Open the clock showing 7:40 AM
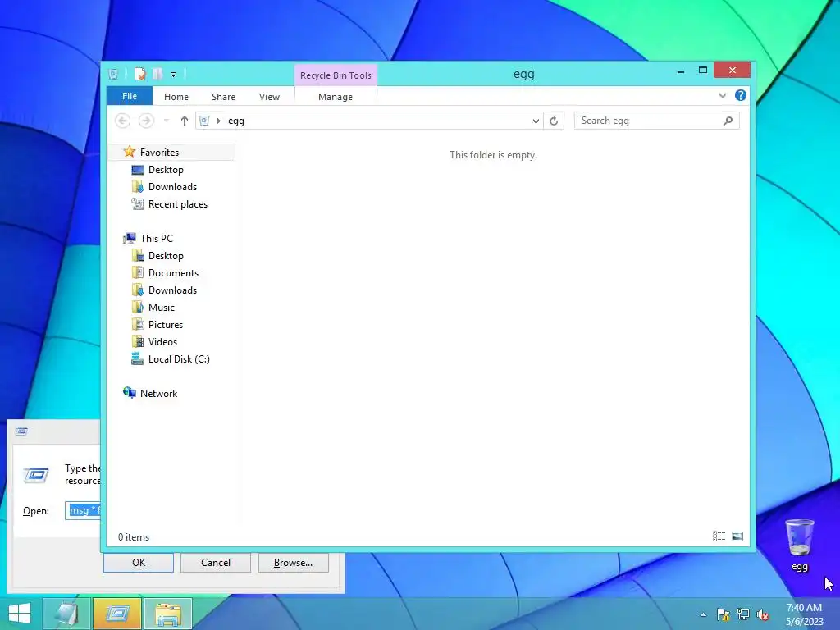Image resolution: width=840 pixels, height=630 pixels. click(x=804, y=614)
